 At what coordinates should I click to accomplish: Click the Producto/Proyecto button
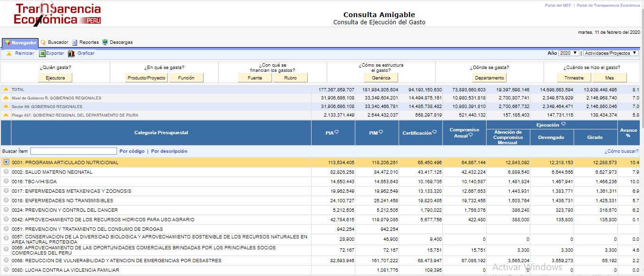(146, 78)
